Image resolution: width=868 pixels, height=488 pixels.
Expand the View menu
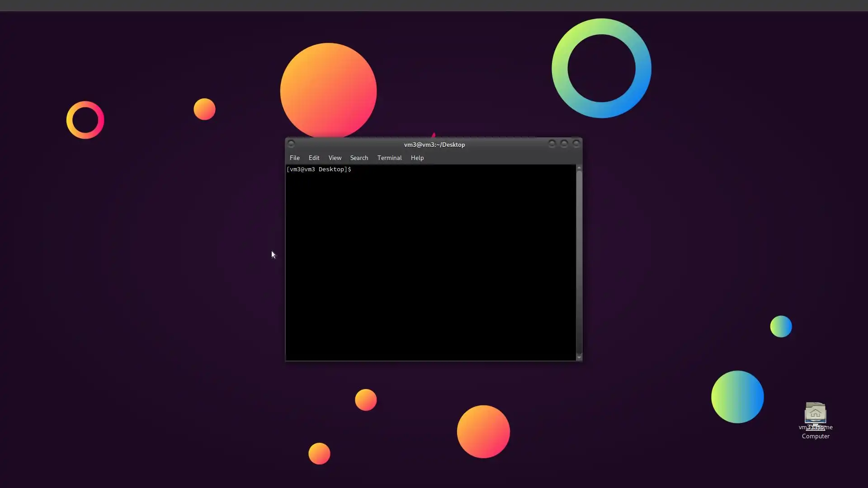pyautogui.click(x=335, y=158)
